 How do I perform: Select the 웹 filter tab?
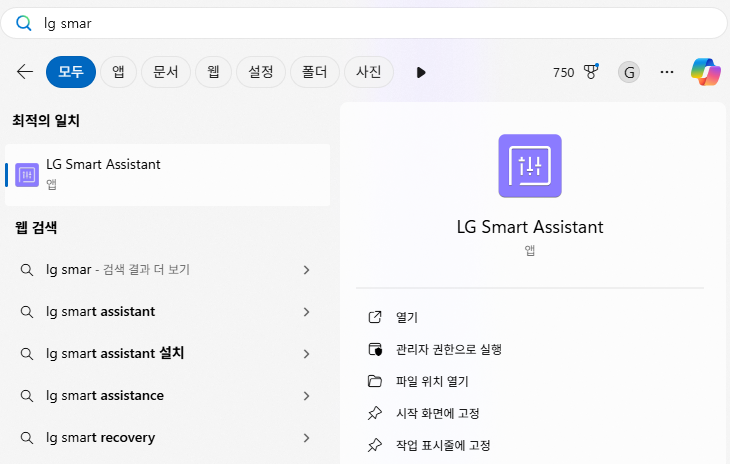[213, 72]
